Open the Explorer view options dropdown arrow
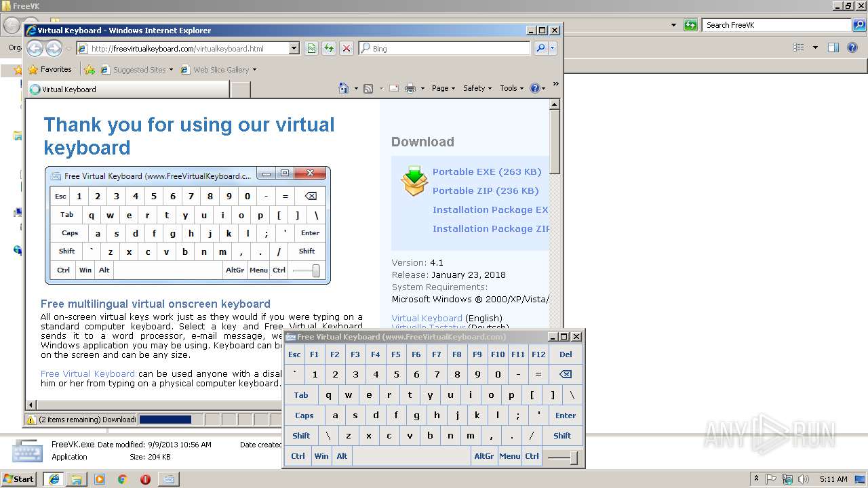Viewport: 868px width, 488px height. click(815, 47)
